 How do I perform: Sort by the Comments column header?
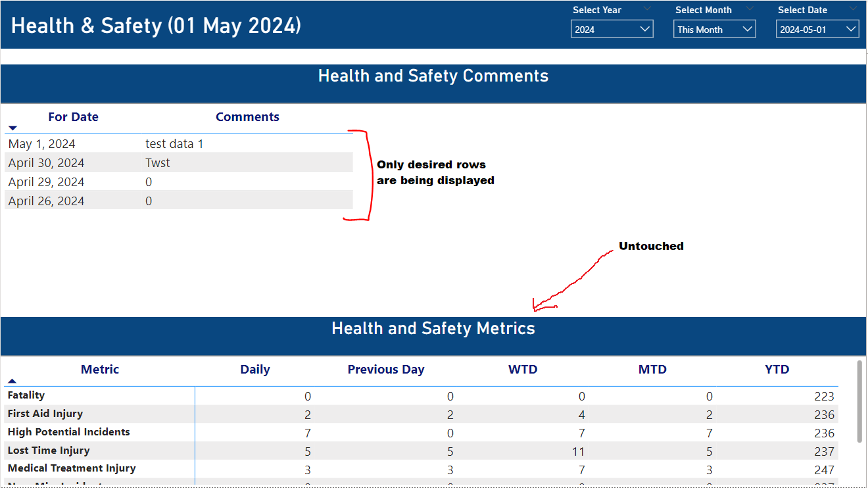click(x=247, y=117)
